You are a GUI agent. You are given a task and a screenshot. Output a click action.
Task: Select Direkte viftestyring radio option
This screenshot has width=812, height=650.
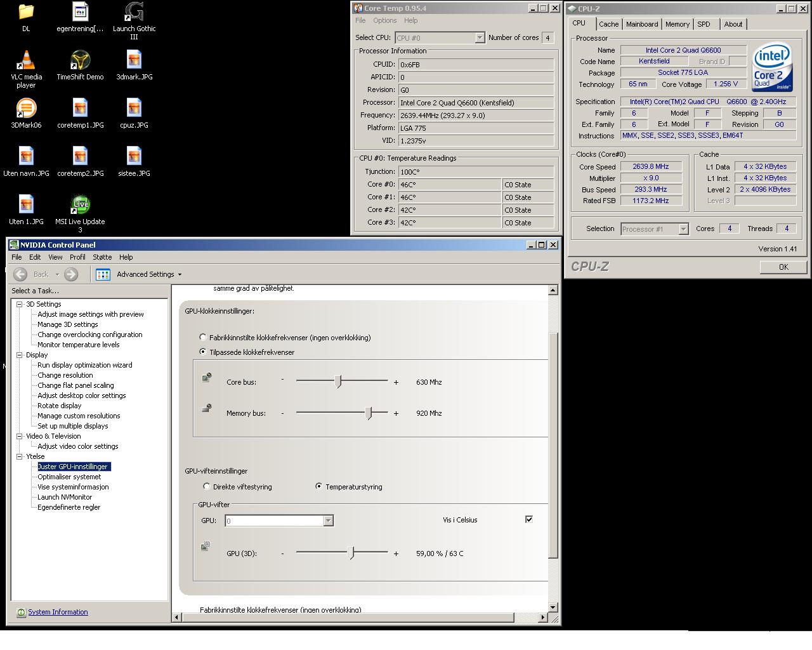(207, 487)
